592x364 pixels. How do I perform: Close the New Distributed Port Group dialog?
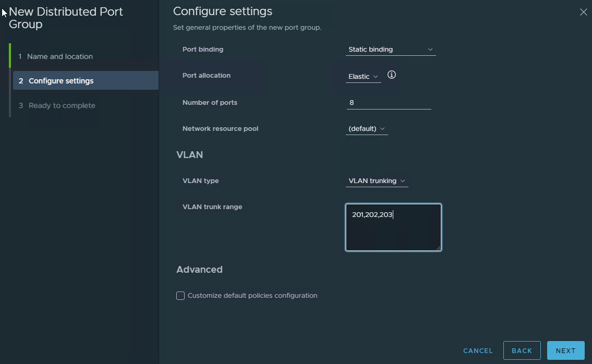[583, 12]
